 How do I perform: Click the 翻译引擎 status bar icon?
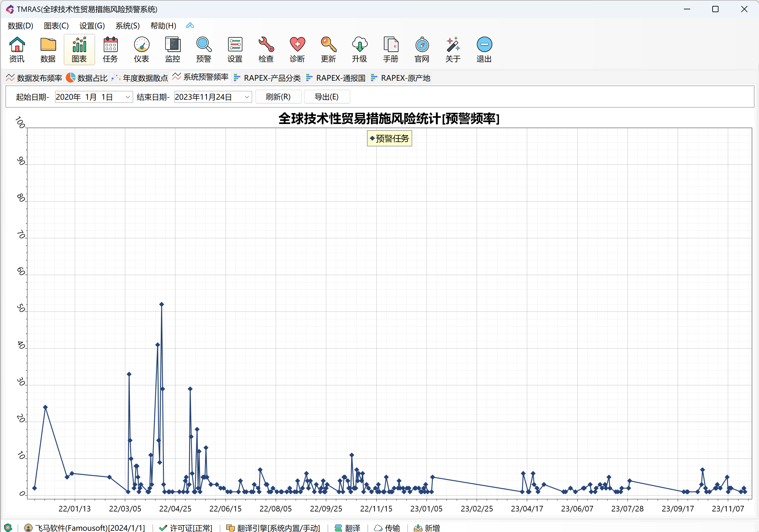coord(230,528)
